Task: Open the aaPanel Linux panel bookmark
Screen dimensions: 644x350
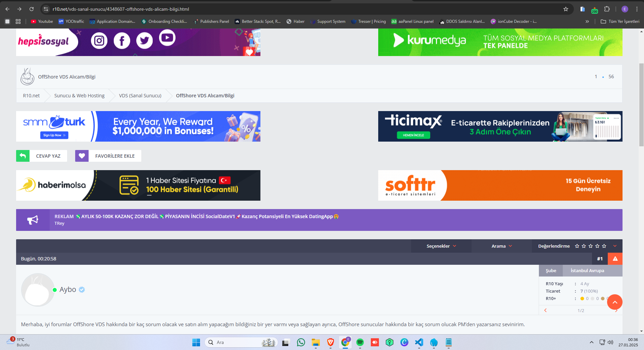Action: tap(412, 21)
